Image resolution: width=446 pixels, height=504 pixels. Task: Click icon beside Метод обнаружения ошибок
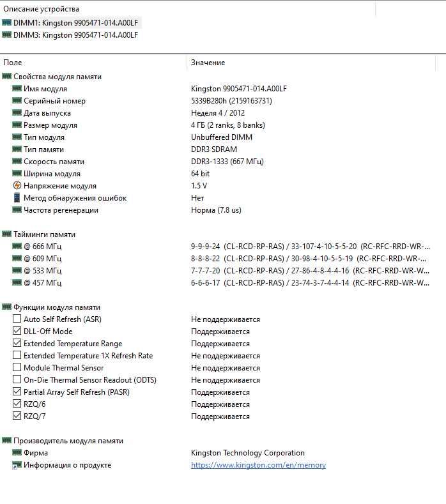click(x=17, y=197)
